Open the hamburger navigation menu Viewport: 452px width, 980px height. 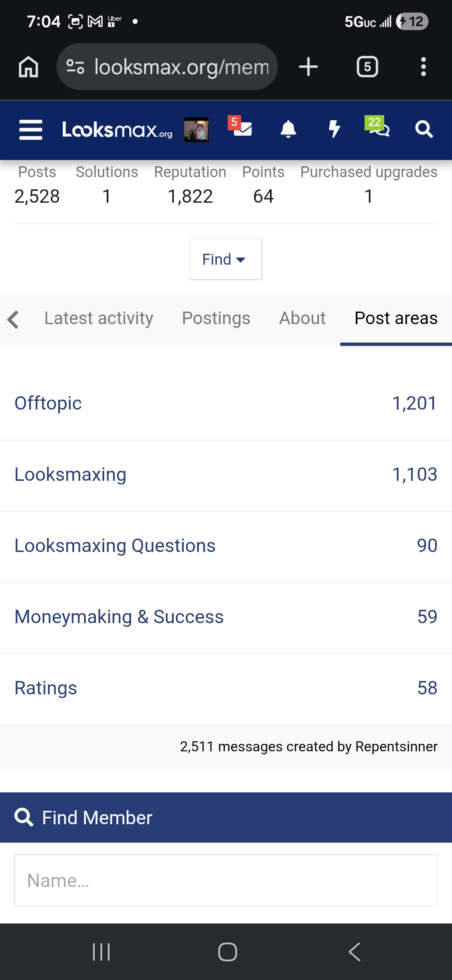click(x=31, y=129)
